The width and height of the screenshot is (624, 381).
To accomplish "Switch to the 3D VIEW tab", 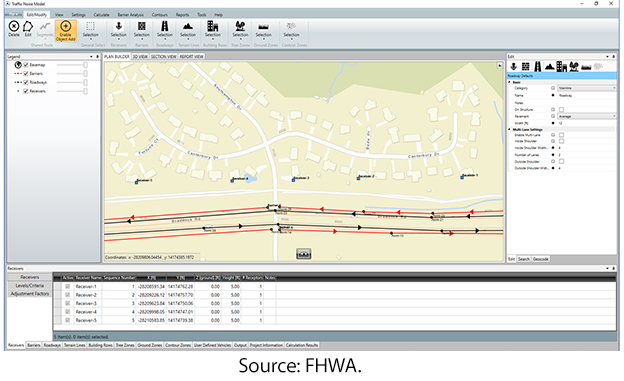I will [x=140, y=57].
